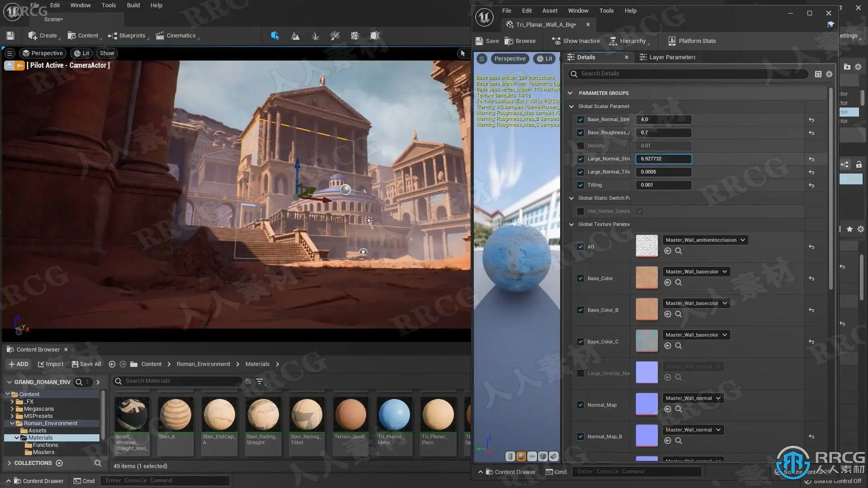
Task: Click the Select mode icon in the main toolbar
Action: coord(275,36)
